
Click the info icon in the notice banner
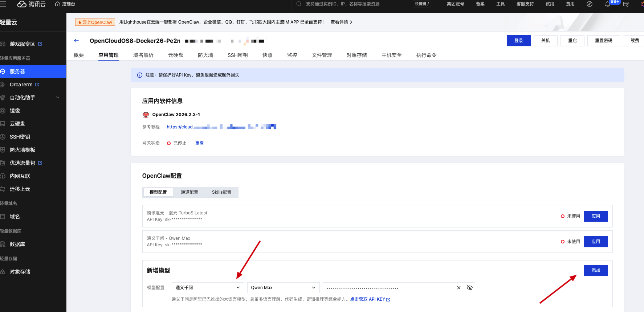click(x=140, y=75)
